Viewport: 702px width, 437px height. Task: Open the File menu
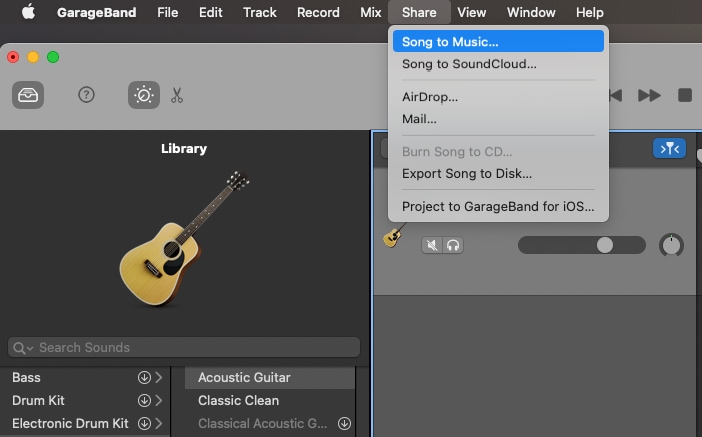pyautogui.click(x=167, y=12)
